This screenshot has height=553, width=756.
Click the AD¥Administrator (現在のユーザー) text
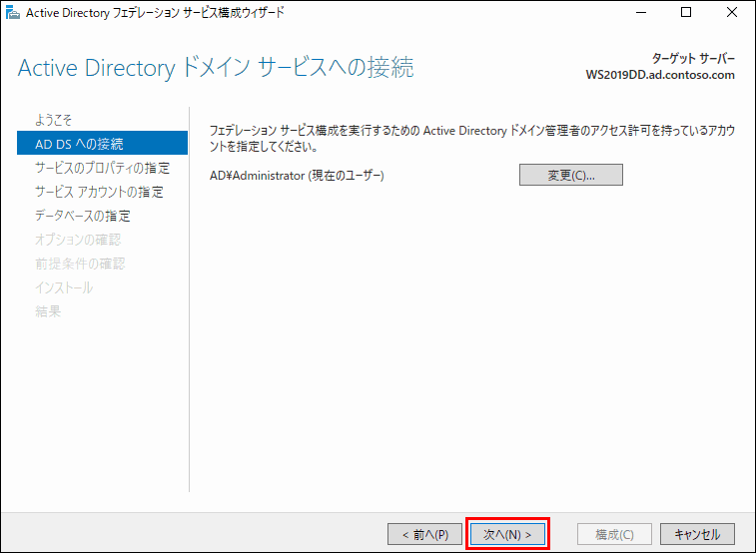coord(297,176)
